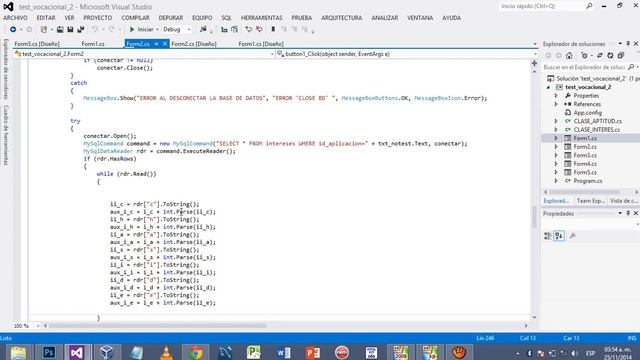The image size is (640, 360).
Task: Click the Undo toolbar icon
Action: click(x=95, y=29)
